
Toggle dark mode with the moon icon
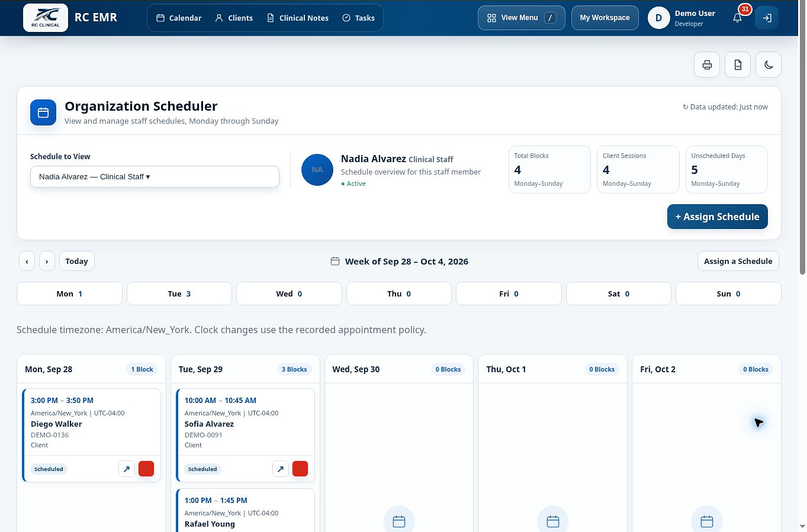(769, 65)
